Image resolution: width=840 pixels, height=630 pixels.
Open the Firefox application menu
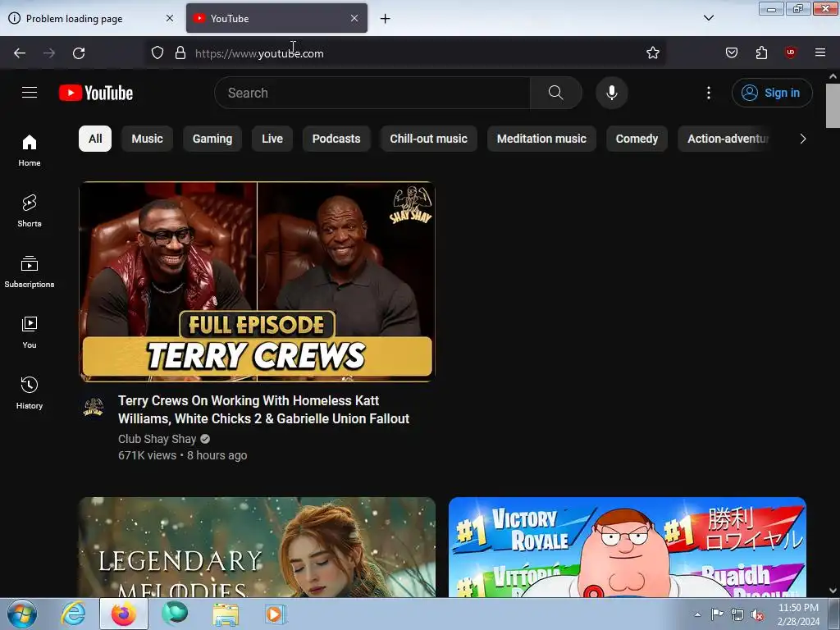click(819, 52)
